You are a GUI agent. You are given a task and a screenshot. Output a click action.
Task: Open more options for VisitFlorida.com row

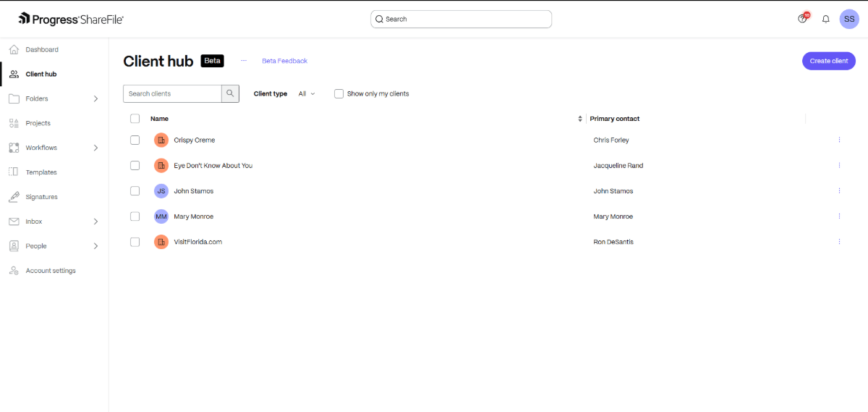pyautogui.click(x=839, y=242)
